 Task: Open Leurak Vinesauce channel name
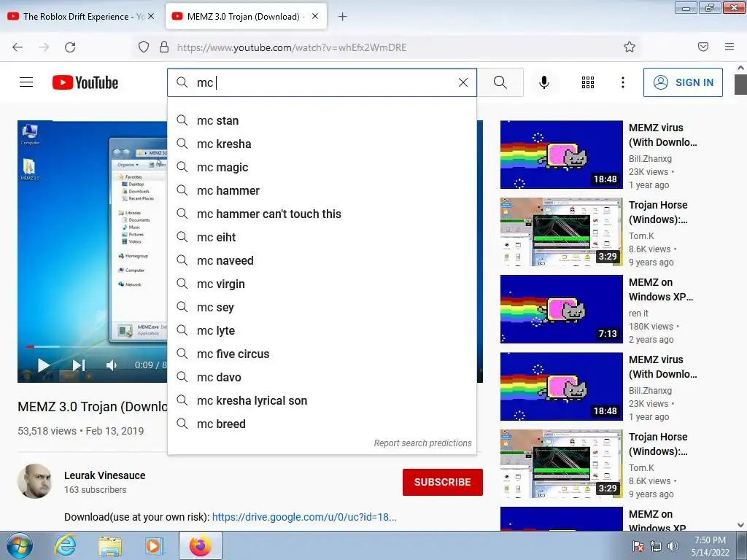tap(105, 475)
